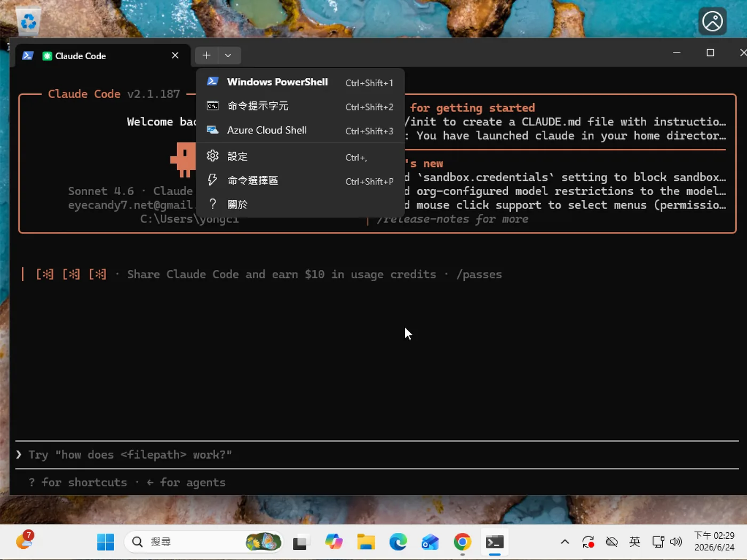Viewport: 747px width, 560px height.
Task: Click the Claude Code prompt input line
Action: (377, 455)
